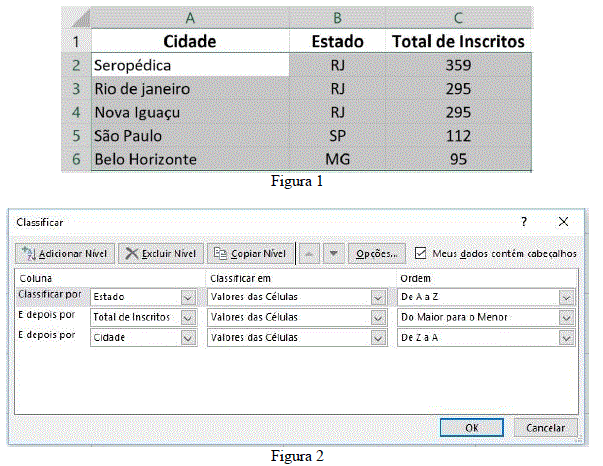Click the Adicionar Nível button
Image resolution: width=603 pixels, height=466 pixels.
(x=65, y=254)
